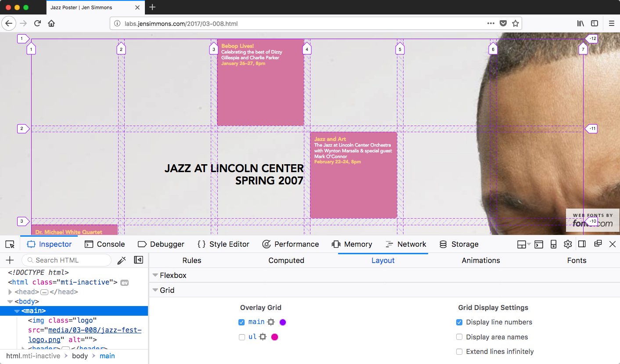The width and height of the screenshot is (620, 364).
Task: Open the site information icon in URL bar
Action: click(117, 24)
